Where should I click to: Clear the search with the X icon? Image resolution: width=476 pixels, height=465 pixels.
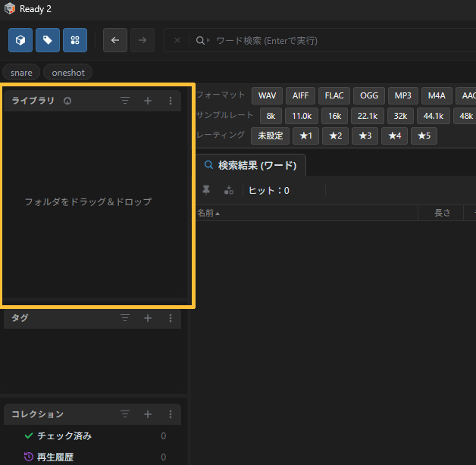pyautogui.click(x=177, y=40)
